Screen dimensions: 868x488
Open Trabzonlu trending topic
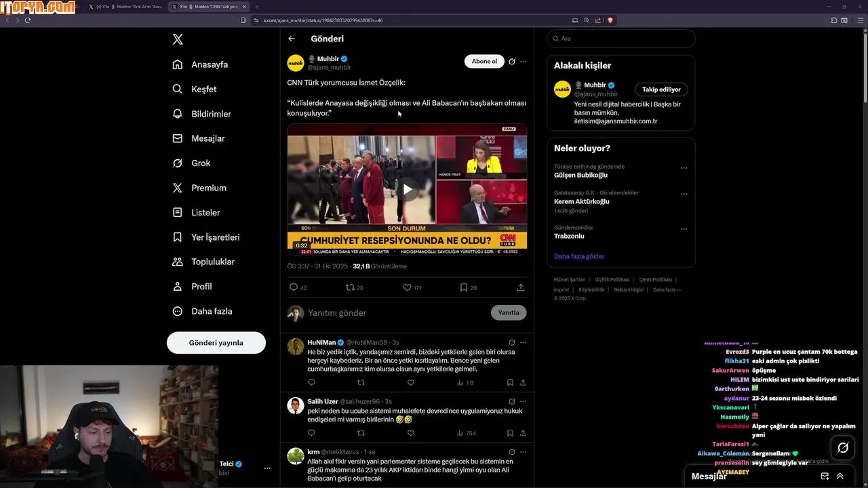pos(569,236)
